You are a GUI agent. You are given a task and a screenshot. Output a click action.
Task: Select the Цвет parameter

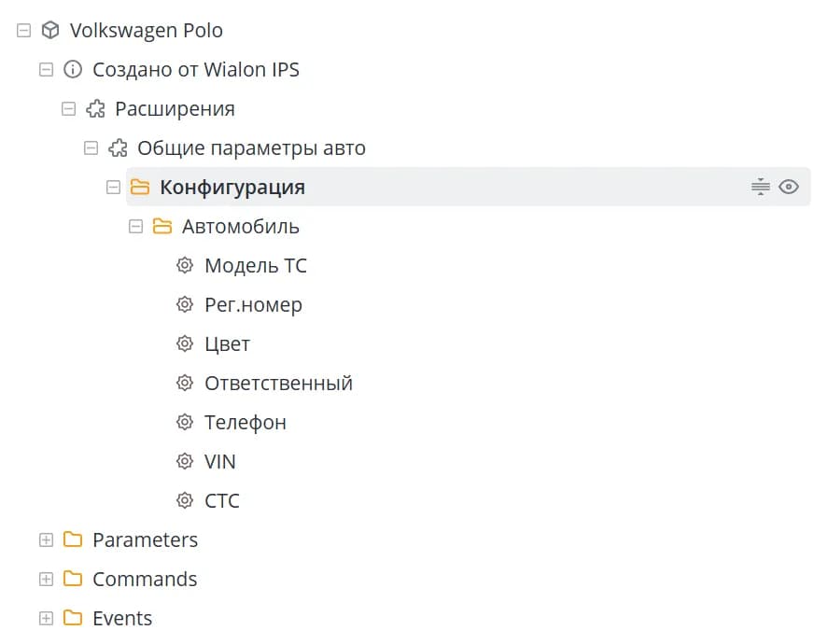pyautogui.click(x=228, y=344)
